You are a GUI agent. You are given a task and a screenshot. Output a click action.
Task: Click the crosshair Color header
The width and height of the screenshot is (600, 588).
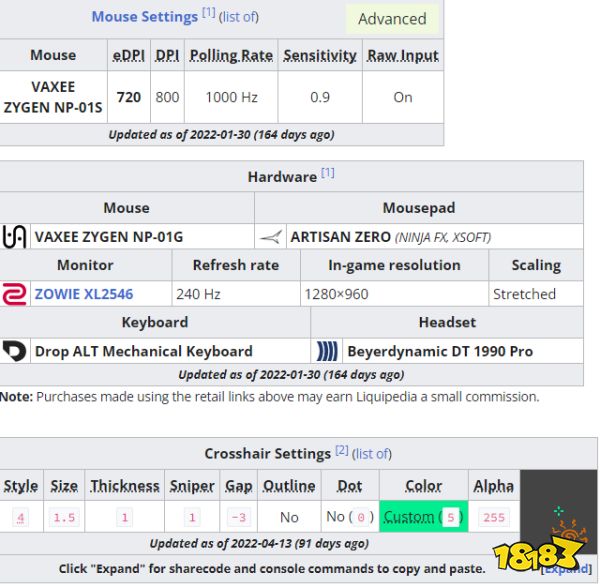(423, 486)
